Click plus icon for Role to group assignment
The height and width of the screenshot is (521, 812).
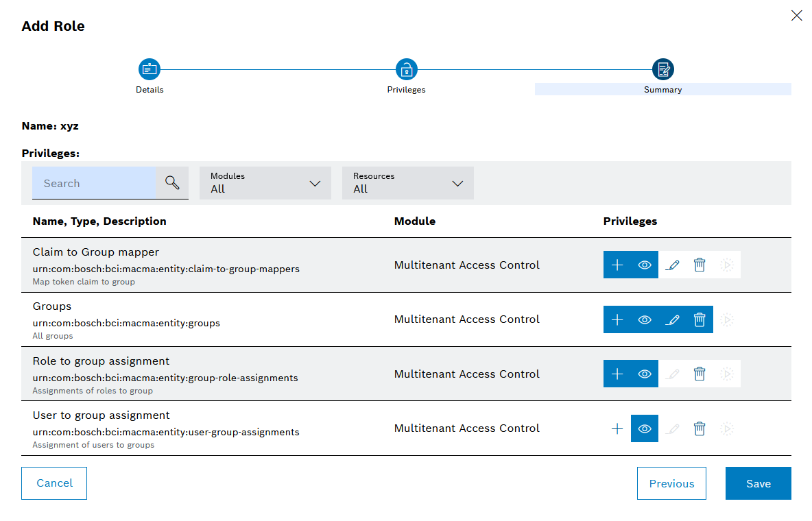point(617,374)
